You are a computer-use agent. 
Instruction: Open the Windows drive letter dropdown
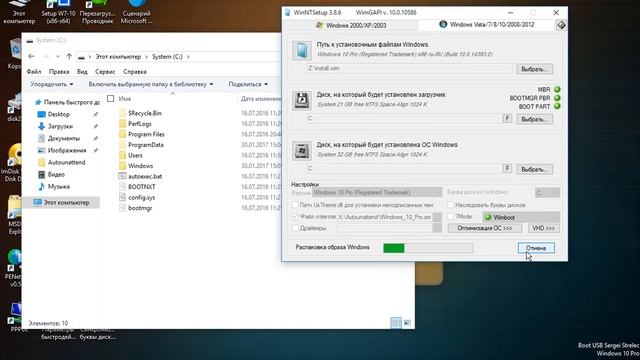547,192
